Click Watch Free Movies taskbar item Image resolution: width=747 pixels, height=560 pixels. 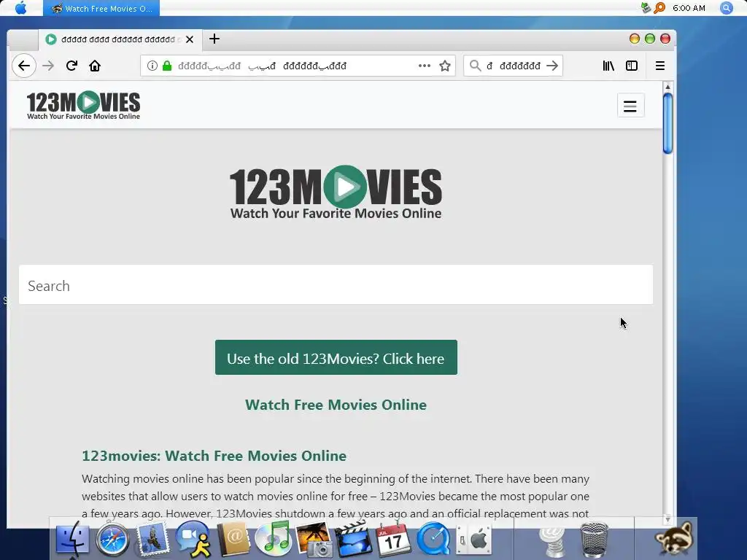pyautogui.click(x=101, y=8)
